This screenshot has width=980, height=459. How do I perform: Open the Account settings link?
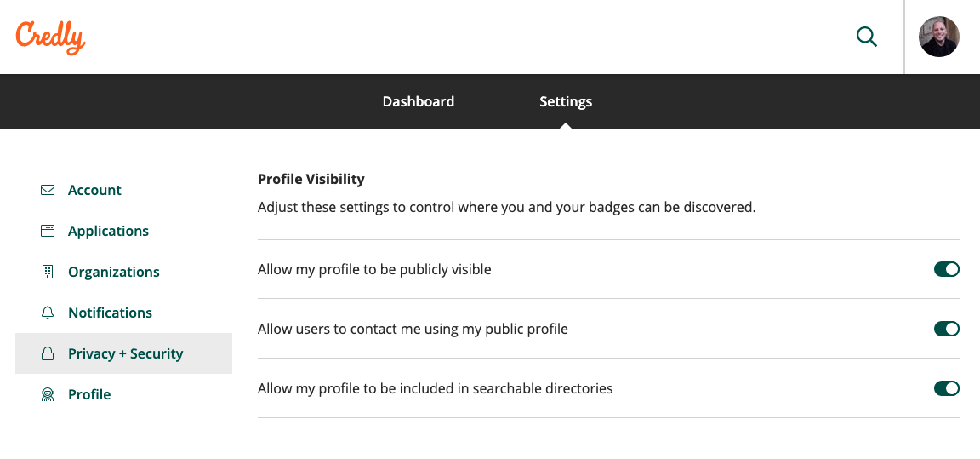pyautogui.click(x=94, y=190)
